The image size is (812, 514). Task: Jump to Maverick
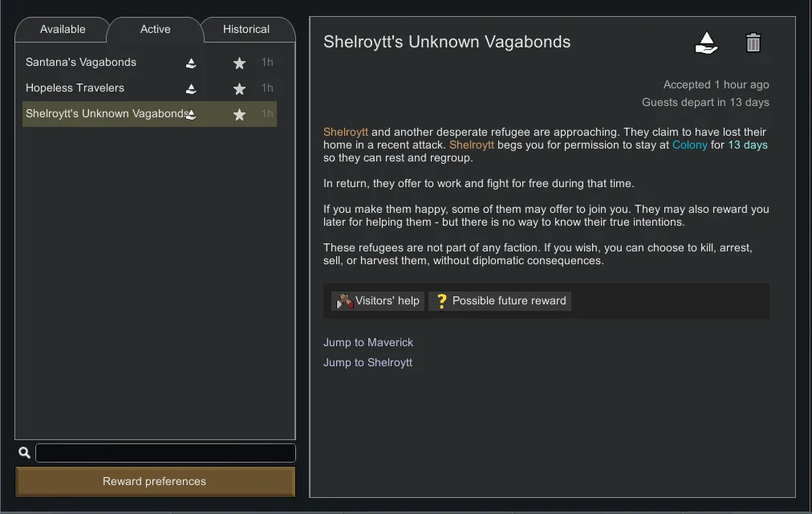368,343
